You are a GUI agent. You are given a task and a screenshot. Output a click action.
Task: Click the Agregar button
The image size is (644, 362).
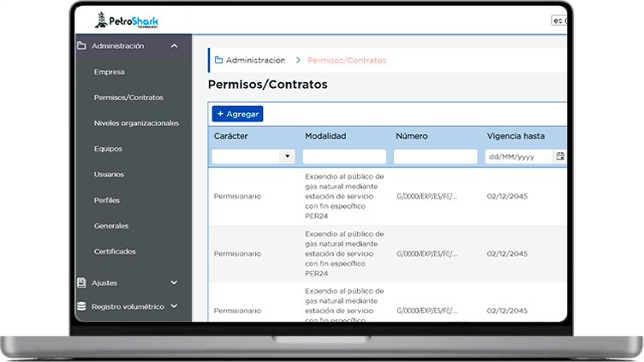click(x=237, y=114)
